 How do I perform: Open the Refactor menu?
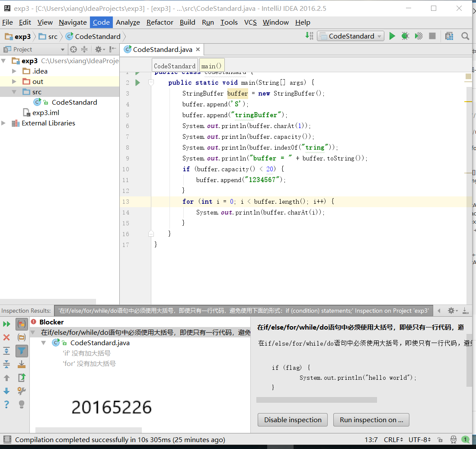160,22
